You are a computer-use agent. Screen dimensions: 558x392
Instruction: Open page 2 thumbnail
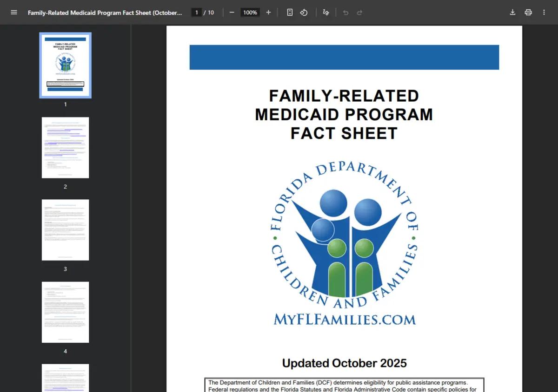tap(65, 148)
